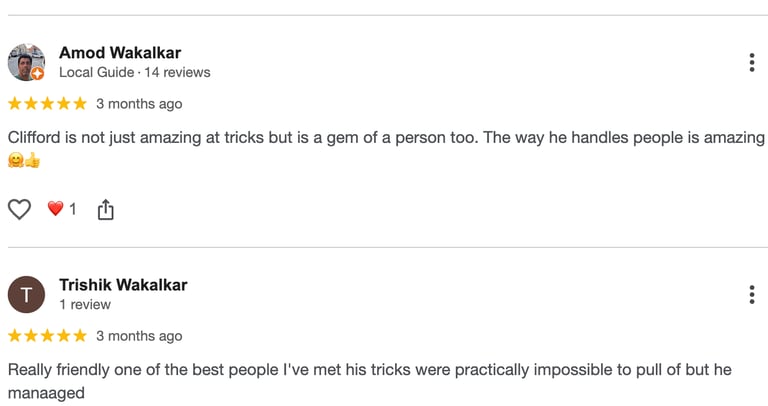Click the hugging face emoji in Amod's review

click(15, 160)
